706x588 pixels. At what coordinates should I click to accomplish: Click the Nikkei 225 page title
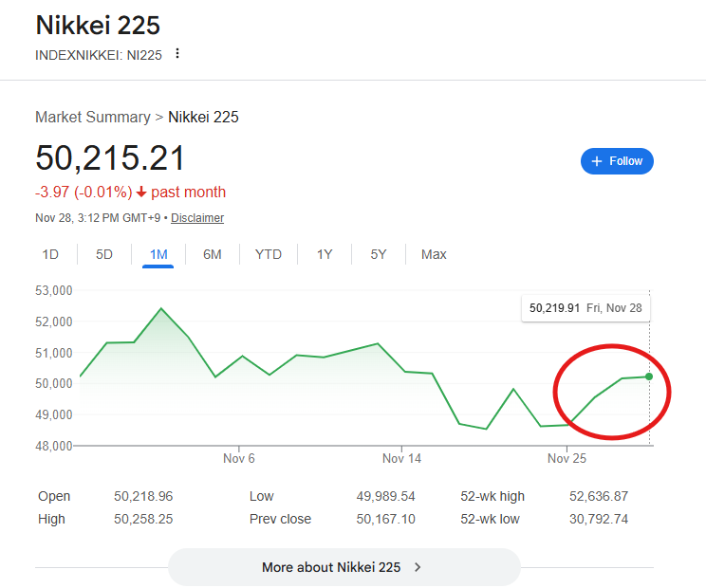[98, 26]
